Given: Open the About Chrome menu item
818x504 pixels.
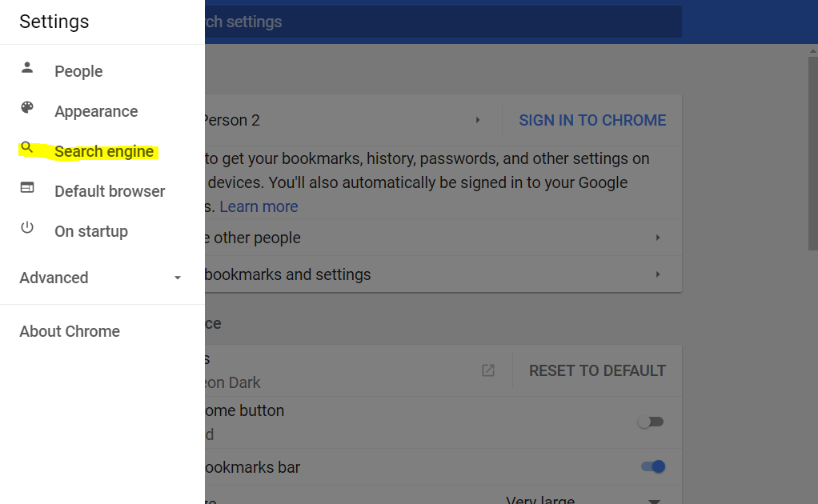Looking at the screenshot, I should [x=70, y=331].
